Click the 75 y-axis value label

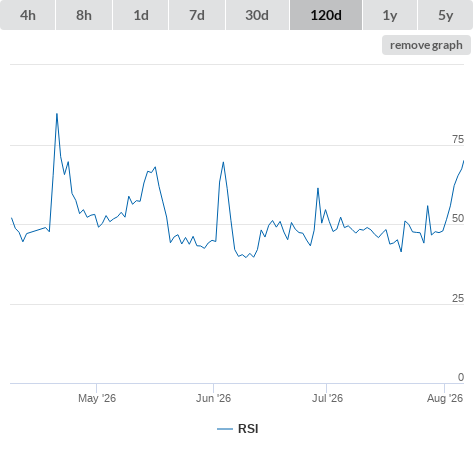[x=458, y=139]
